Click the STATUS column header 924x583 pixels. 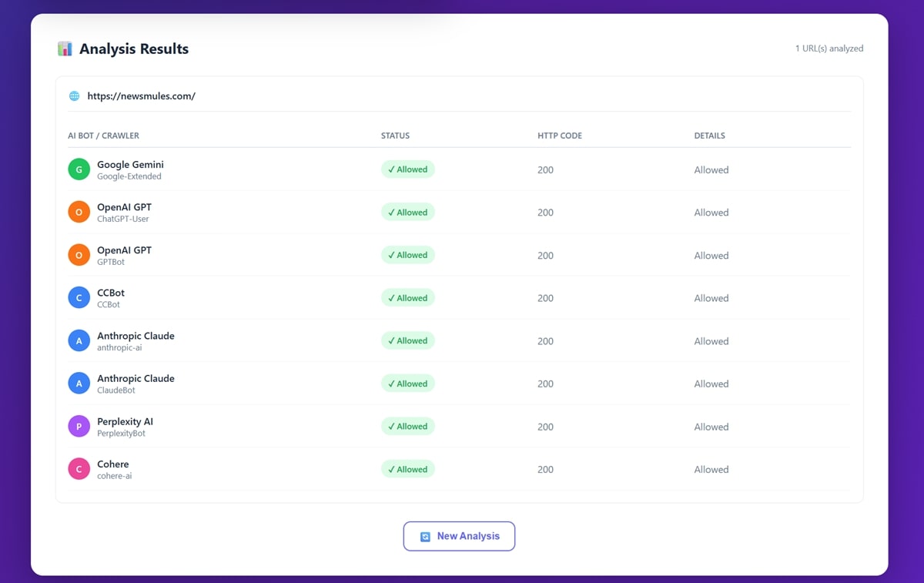[x=395, y=136]
